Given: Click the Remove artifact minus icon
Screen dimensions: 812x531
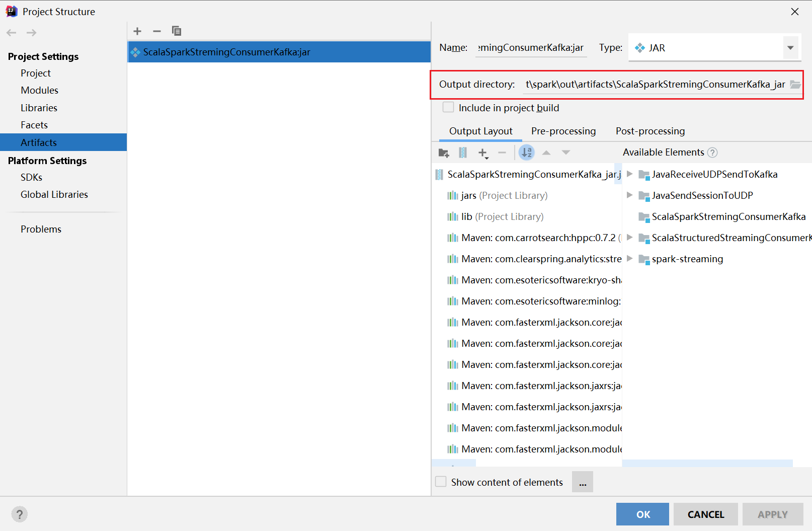Looking at the screenshot, I should pos(157,31).
